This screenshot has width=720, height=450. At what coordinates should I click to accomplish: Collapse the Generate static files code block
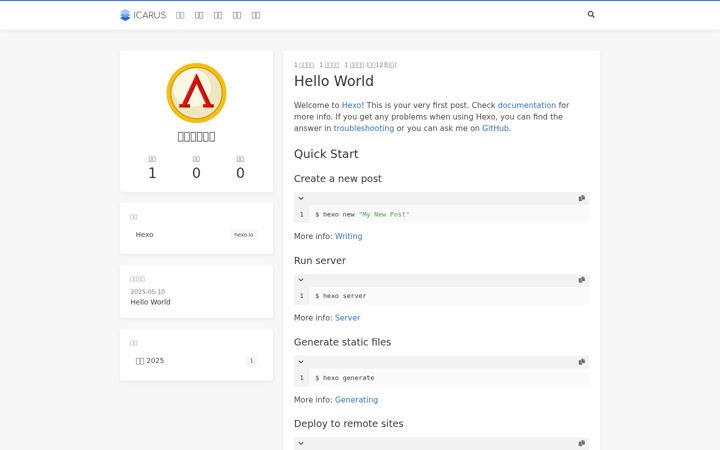coord(301,362)
